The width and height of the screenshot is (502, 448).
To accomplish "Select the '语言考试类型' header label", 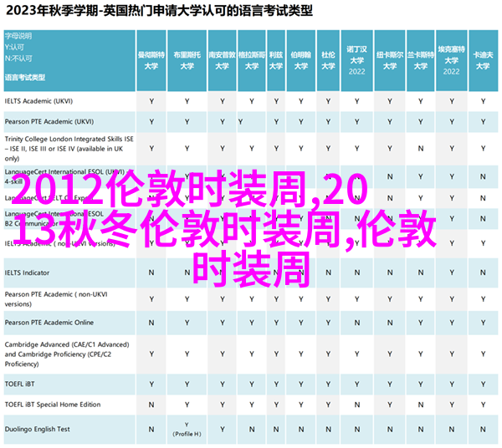I will pos(25,77).
